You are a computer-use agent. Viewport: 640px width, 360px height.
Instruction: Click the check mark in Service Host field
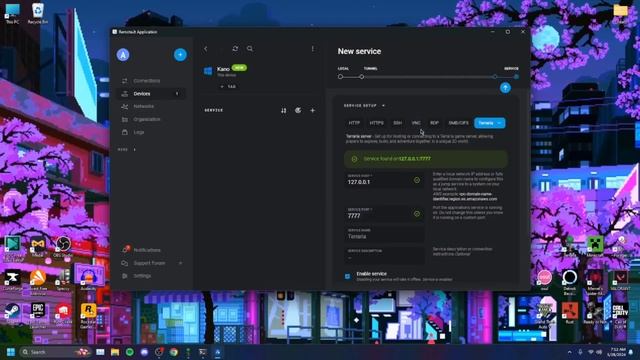(417, 180)
